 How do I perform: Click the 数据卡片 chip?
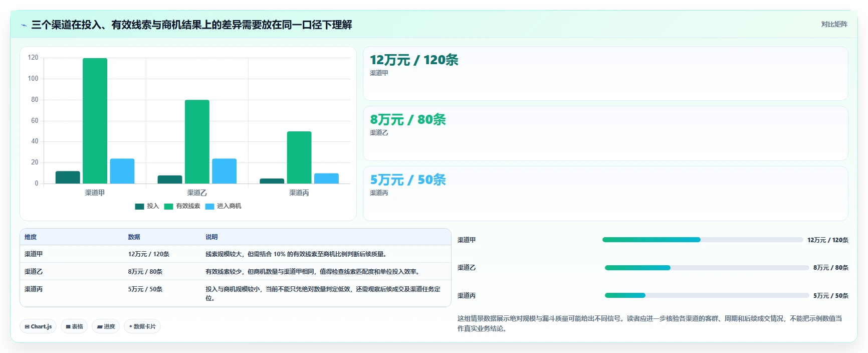coord(142,326)
